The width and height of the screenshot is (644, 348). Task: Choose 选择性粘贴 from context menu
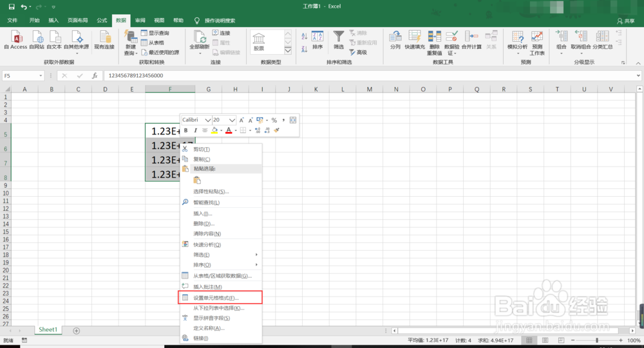point(220,191)
